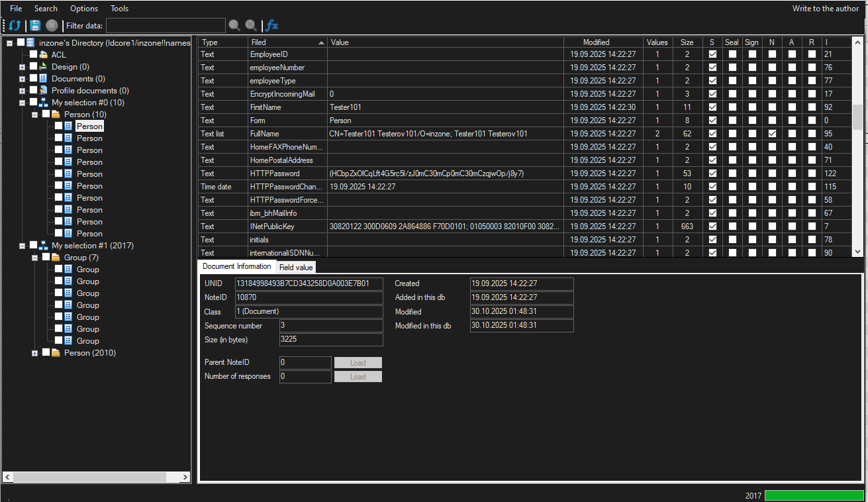Image resolution: width=868 pixels, height=502 pixels.
Task: Open the Tools menu
Action: (x=119, y=9)
